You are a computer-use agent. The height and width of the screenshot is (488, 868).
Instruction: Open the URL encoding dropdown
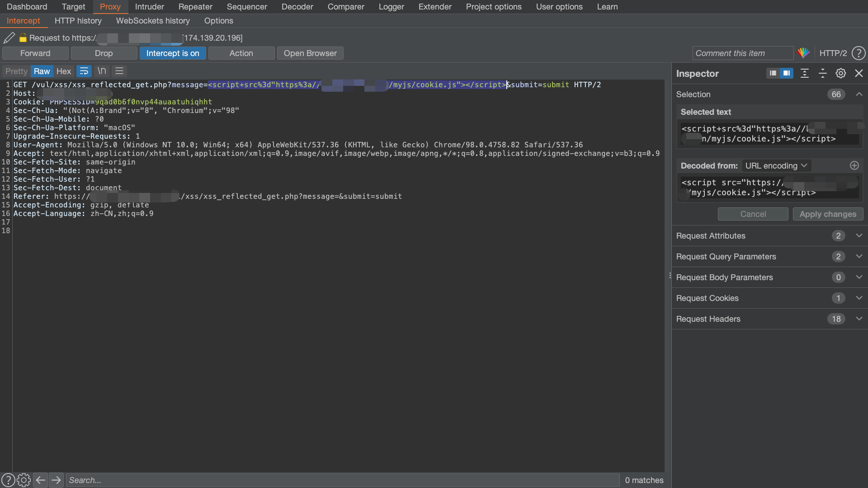(776, 166)
